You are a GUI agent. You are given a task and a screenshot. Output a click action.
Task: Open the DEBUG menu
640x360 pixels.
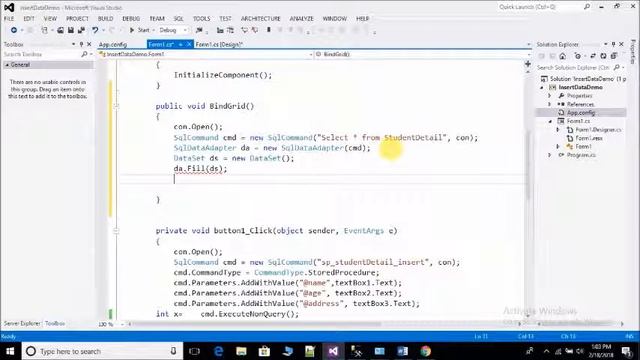point(131,19)
